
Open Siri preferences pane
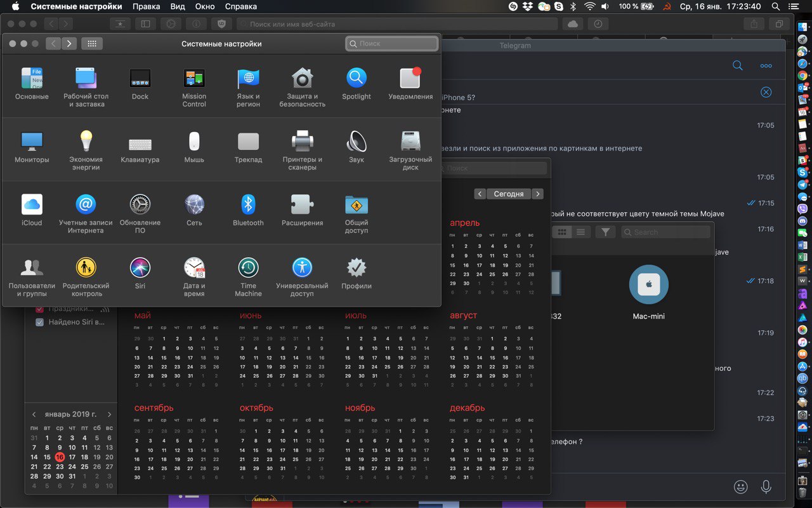pyautogui.click(x=140, y=273)
